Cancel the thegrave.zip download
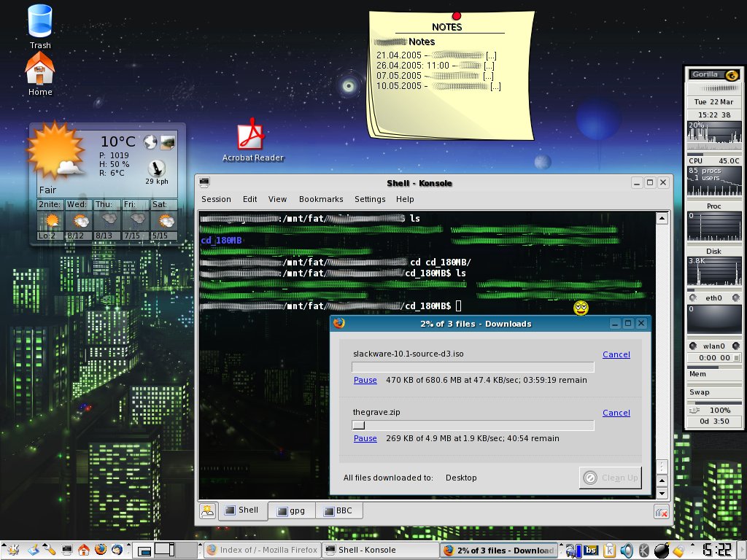The image size is (747, 560). coord(616,413)
